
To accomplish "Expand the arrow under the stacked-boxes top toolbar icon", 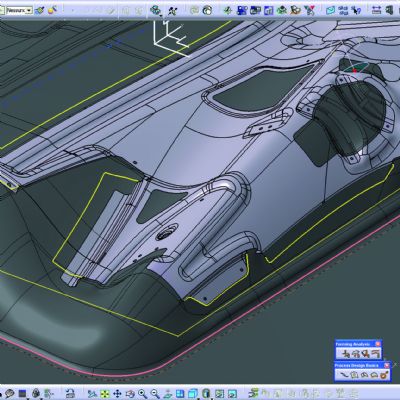I will click(161, 16).
